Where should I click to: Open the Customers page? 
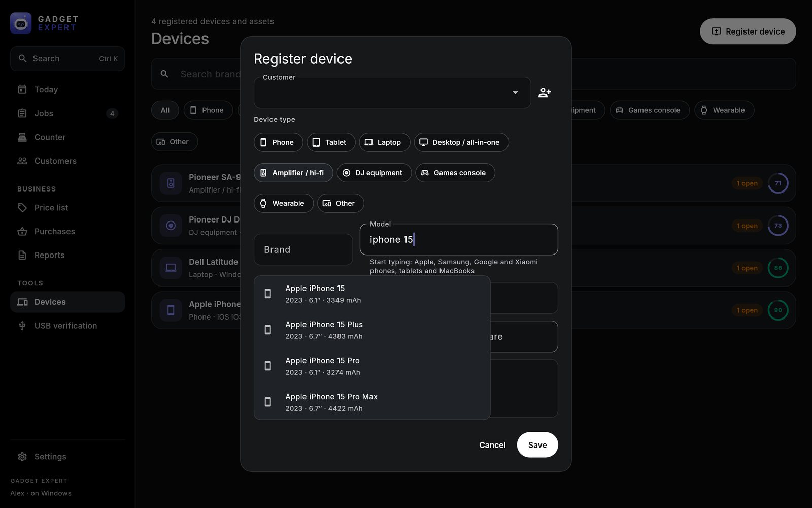tap(67, 161)
